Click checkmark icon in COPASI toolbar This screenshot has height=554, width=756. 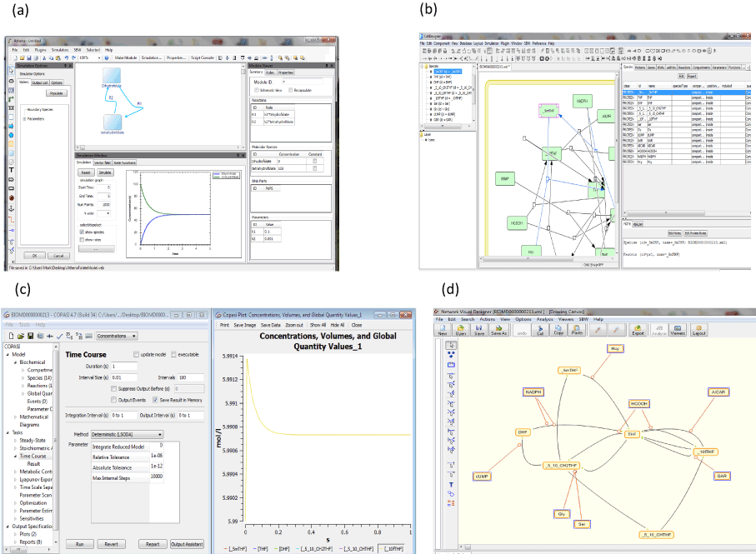(x=60, y=336)
